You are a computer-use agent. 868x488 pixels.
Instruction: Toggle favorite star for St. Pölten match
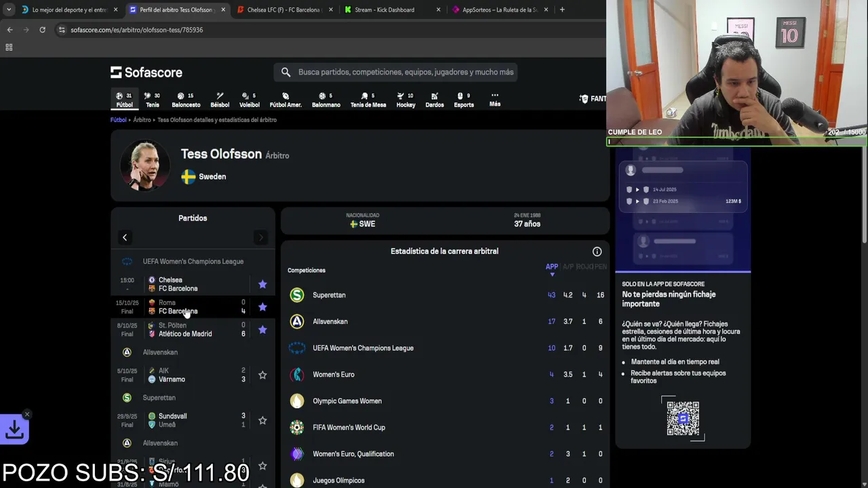point(262,329)
